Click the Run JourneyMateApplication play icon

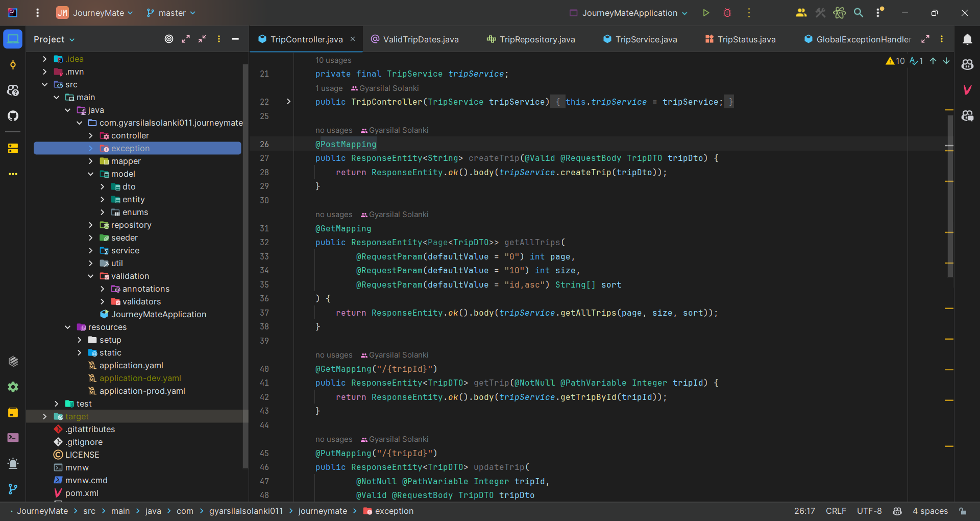pyautogui.click(x=706, y=13)
